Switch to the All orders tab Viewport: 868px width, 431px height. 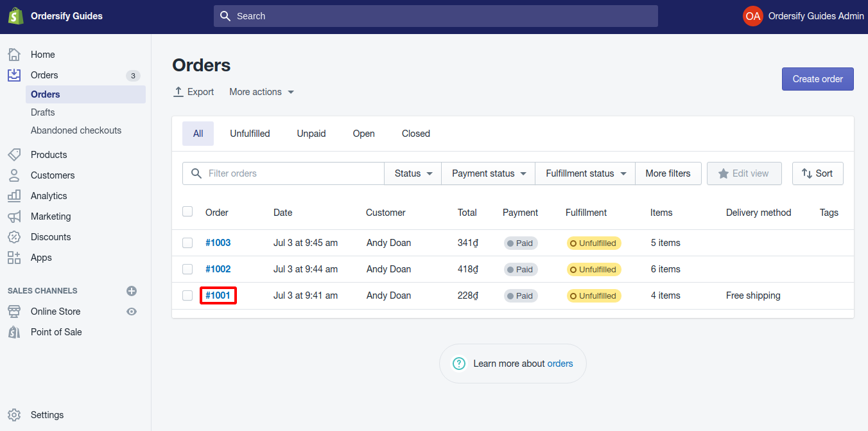[x=198, y=134]
